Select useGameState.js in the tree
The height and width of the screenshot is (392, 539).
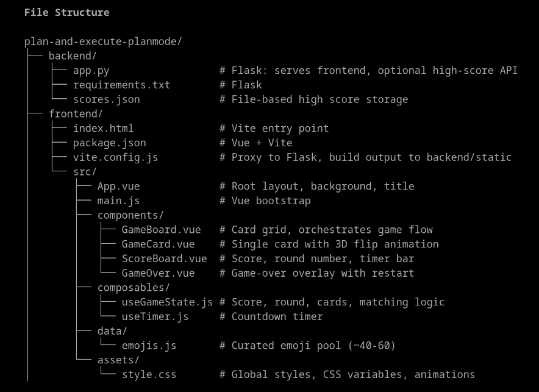pyautogui.click(x=167, y=302)
